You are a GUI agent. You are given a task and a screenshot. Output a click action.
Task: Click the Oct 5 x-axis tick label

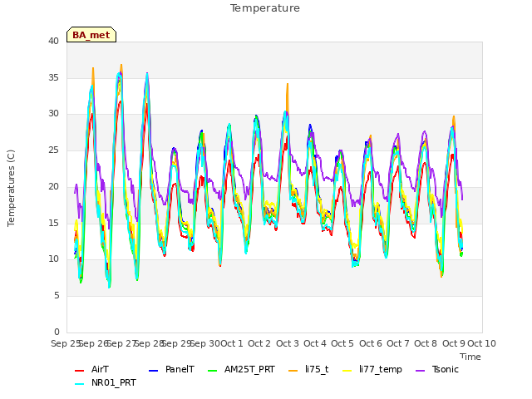coord(342,343)
